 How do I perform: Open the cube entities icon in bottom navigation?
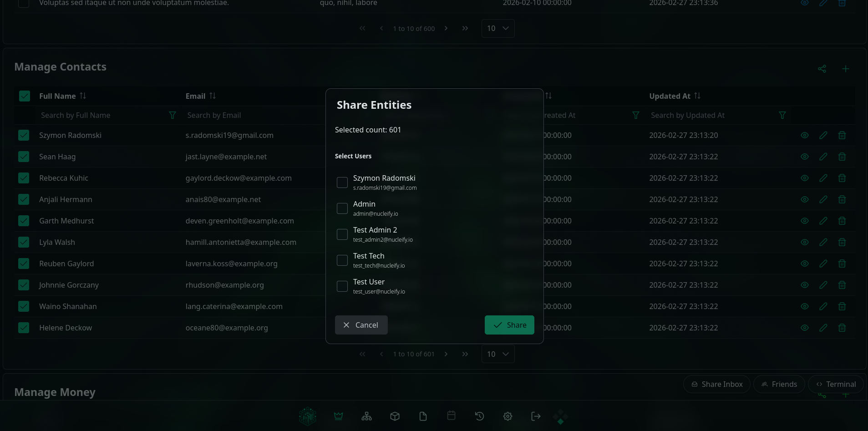tap(395, 416)
